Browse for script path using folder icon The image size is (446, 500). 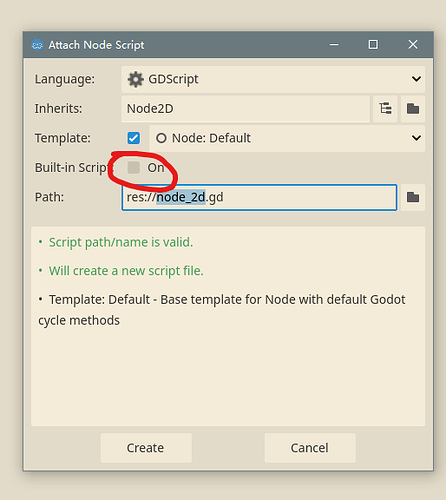(413, 197)
